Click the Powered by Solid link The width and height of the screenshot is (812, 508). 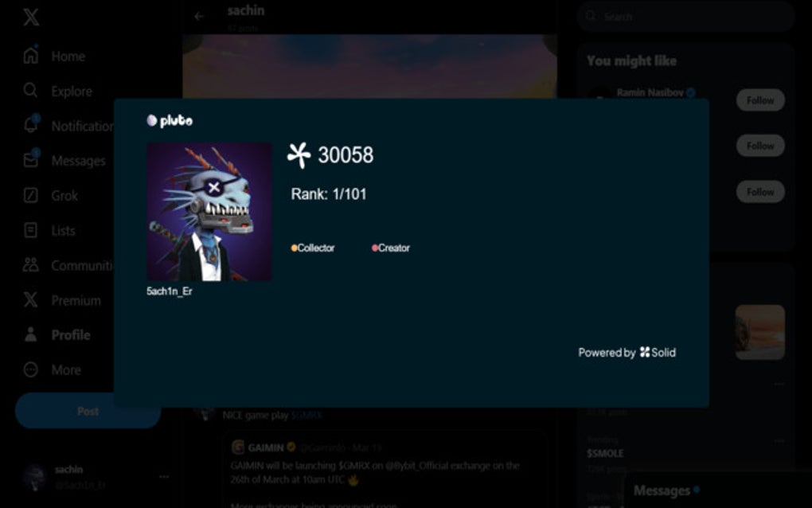pyautogui.click(x=627, y=353)
